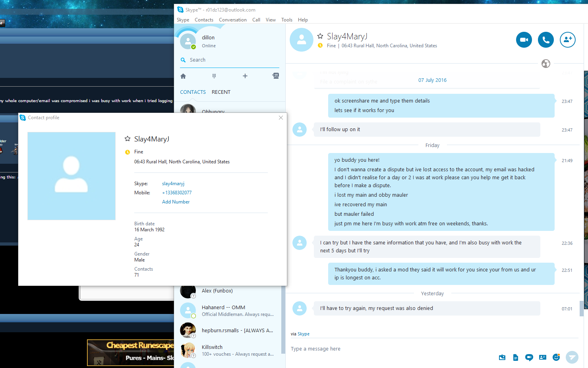The height and width of the screenshot is (368, 588).
Task: Start a voice call with Slay4MaryJ
Action: click(x=545, y=40)
